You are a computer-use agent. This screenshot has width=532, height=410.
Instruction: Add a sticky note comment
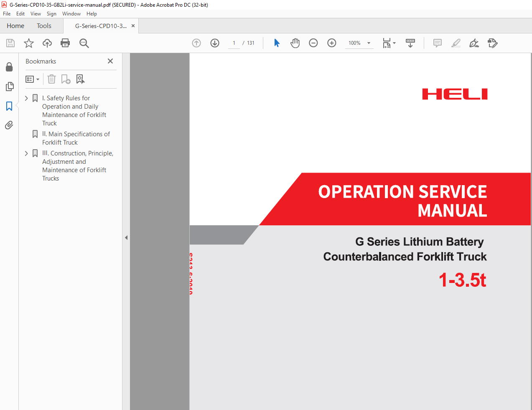coord(438,43)
